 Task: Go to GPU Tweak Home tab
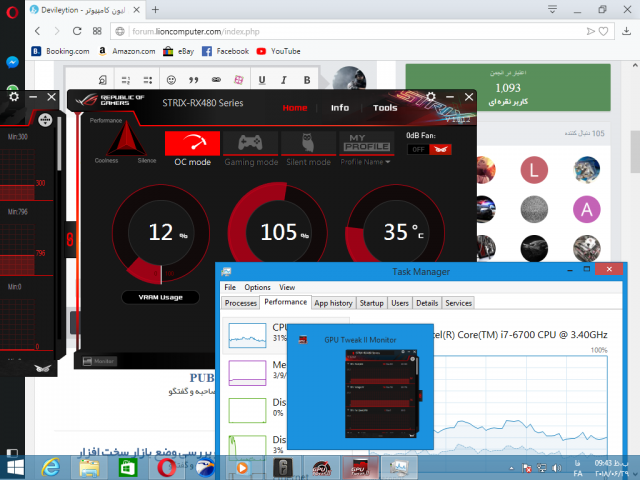[x=295, y=108]
